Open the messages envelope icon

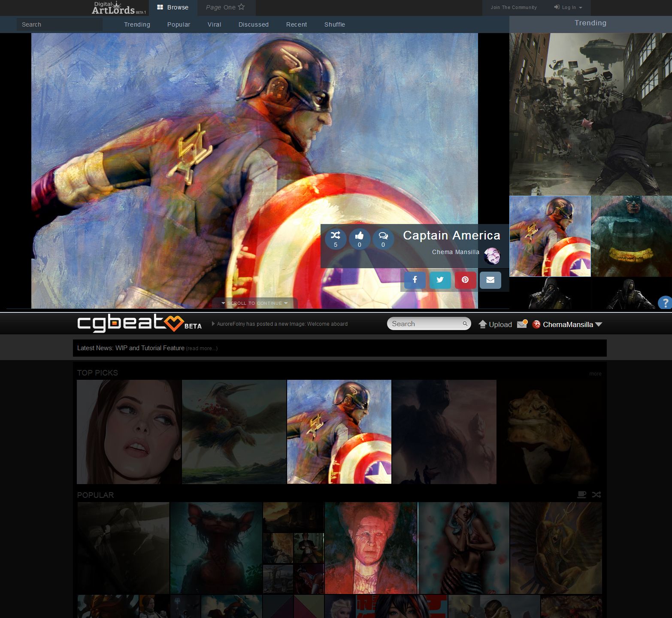click(x=522, y=324)
